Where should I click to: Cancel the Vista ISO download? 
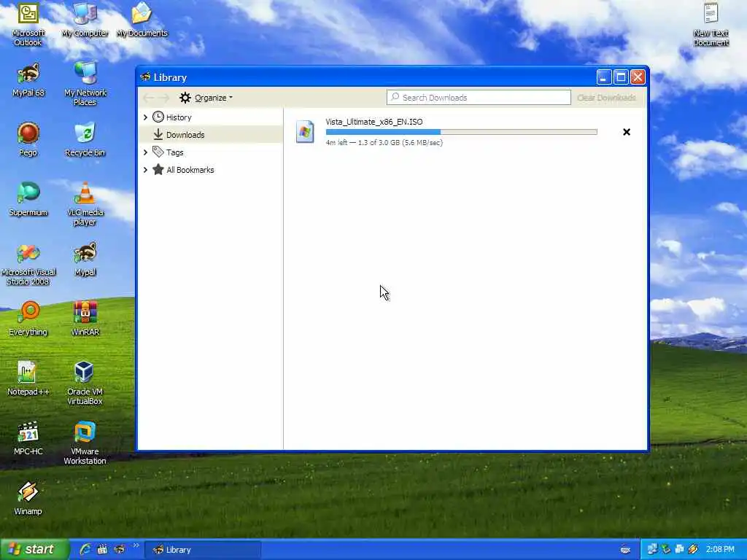point(627,132)
